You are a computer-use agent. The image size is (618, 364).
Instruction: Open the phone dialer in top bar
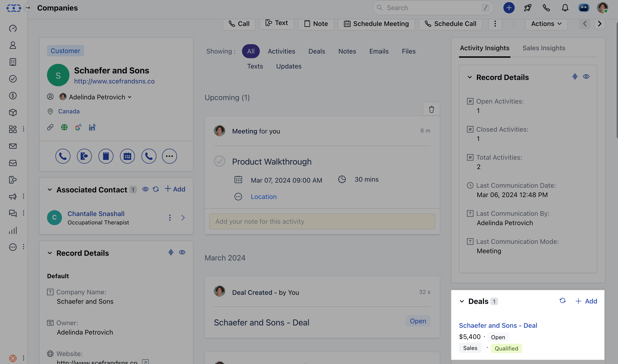[x=546, y=8]
